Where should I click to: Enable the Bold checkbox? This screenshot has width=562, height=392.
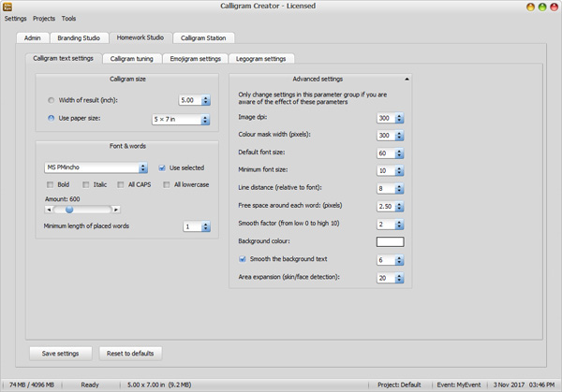tap(51, 185)
